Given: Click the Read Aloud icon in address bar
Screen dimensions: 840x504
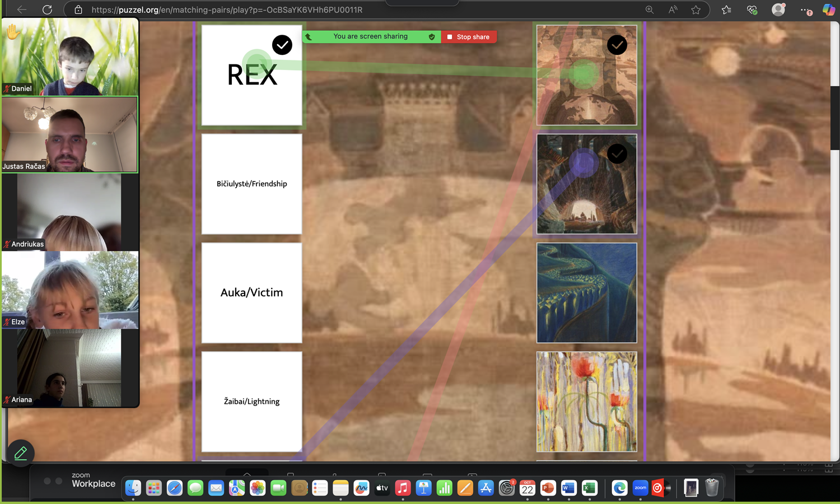Looking at the screenshot, I should click(x=673, y=10).
